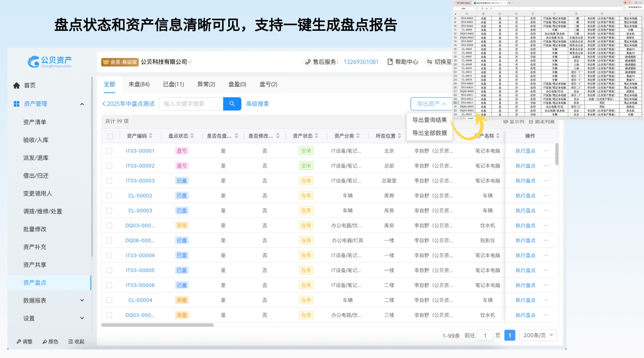Click 执行盘点 for asset CL-00002
The image size is (644, 358).
tap(525, 196)
